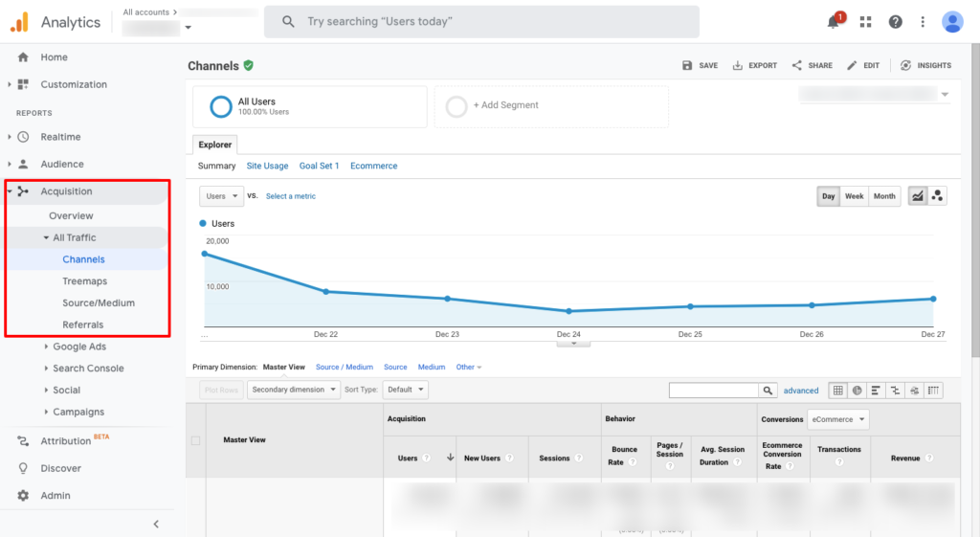Set the chart interval to Day
The height and width of the screenshot is (537, 980).
click(828, 196)
